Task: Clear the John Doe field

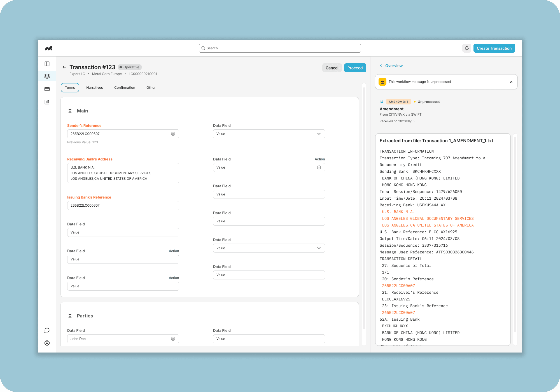Action: click(173, 339)
